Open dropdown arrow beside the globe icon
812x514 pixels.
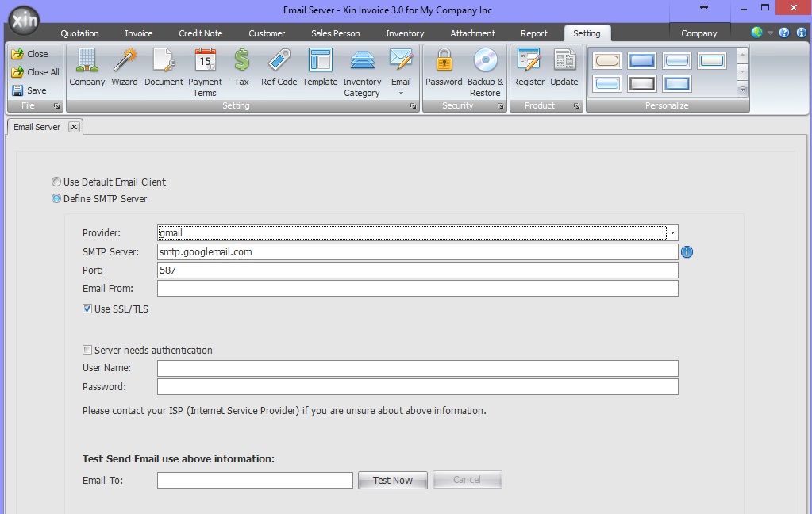(770, 33)
